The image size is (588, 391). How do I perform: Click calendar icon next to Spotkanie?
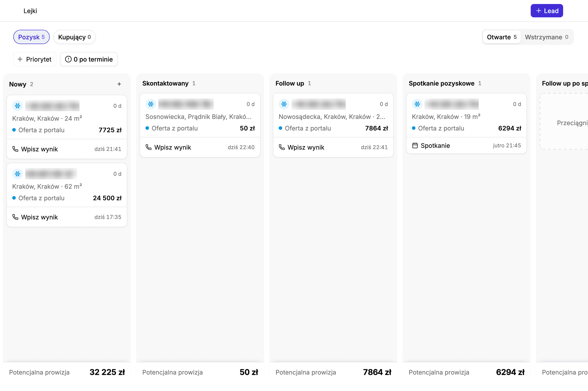click(x=415, y=146)
